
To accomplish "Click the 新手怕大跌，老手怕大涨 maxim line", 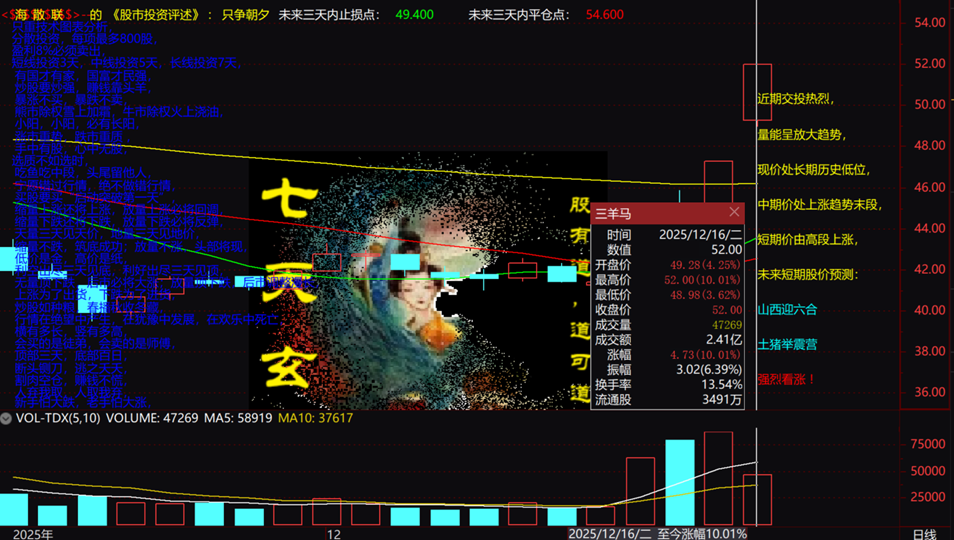I will pyautogui.click(x=82, y=403).
